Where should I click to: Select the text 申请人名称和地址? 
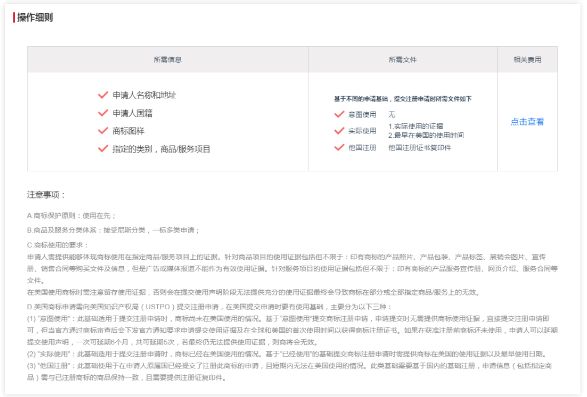point(144,95)
